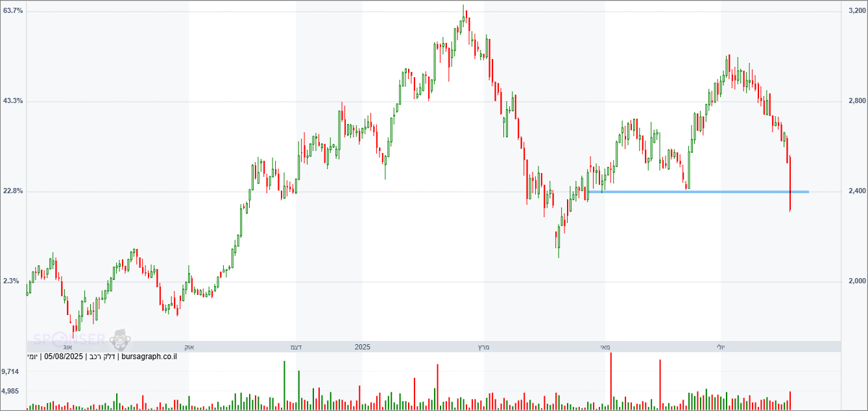Click the 63.7% percent change label

[x=13, y=11]
